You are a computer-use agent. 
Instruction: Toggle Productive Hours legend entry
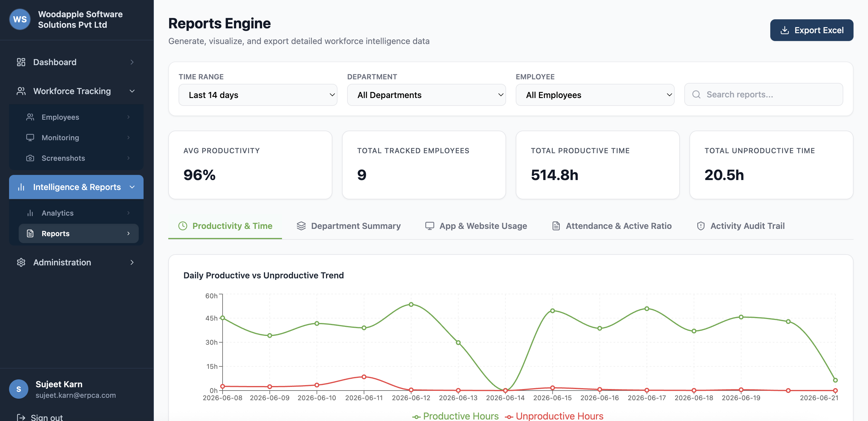(x=455, y=416)
